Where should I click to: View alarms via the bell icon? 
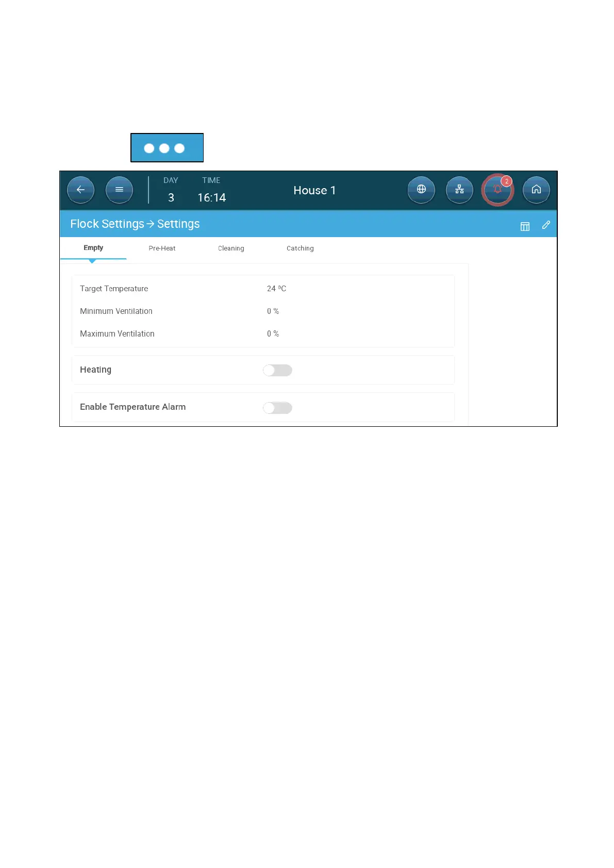coord(497,190)
